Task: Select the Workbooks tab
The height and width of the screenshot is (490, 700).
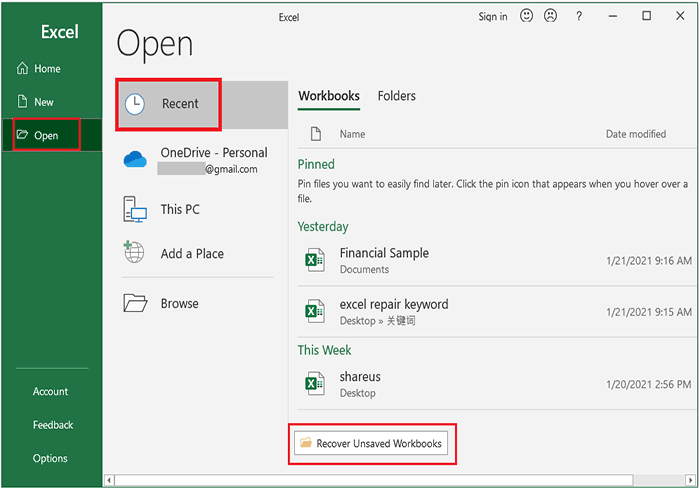Action: [329, 96]
